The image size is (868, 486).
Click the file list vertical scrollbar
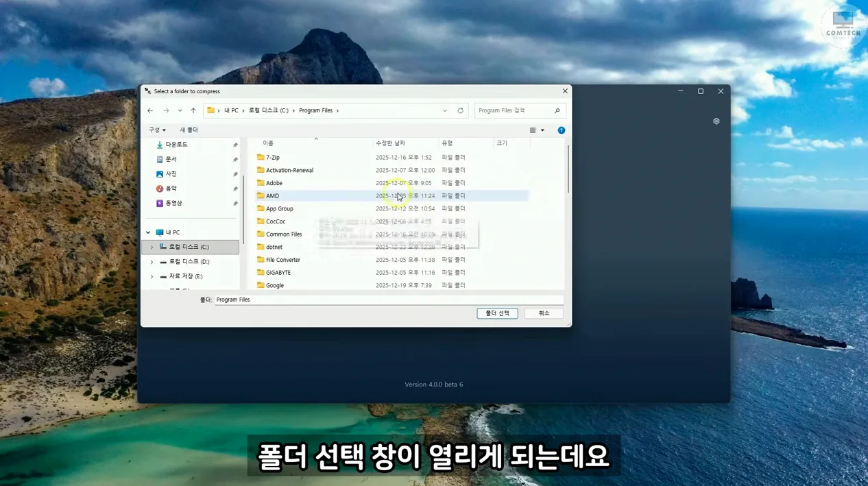(568, 169)
